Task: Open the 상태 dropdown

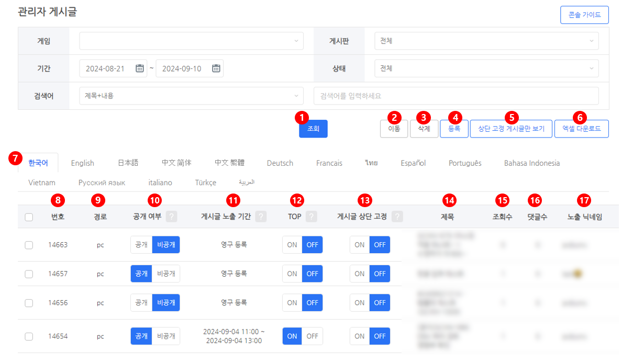Action: click(486, 69)
